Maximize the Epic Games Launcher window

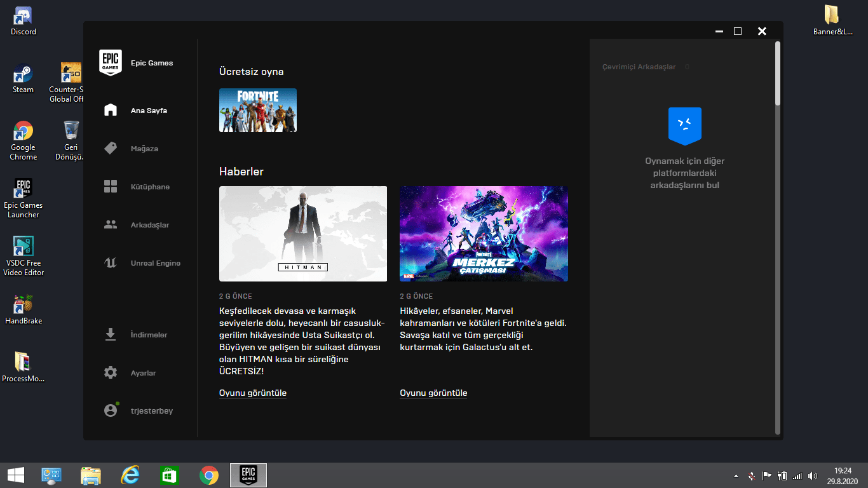738,31
